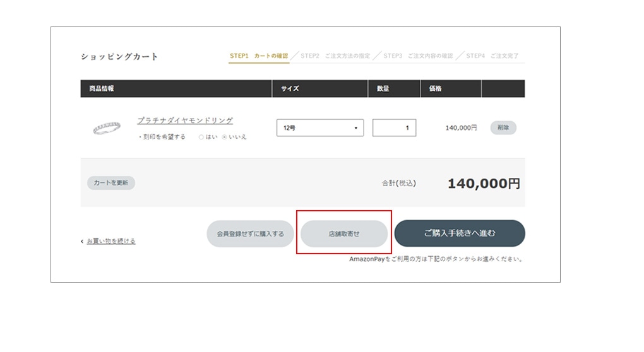The height and width of the screenshot is (352, 644).
Task: Select いいえ radio for engraving option
Action: pos(224,137)
